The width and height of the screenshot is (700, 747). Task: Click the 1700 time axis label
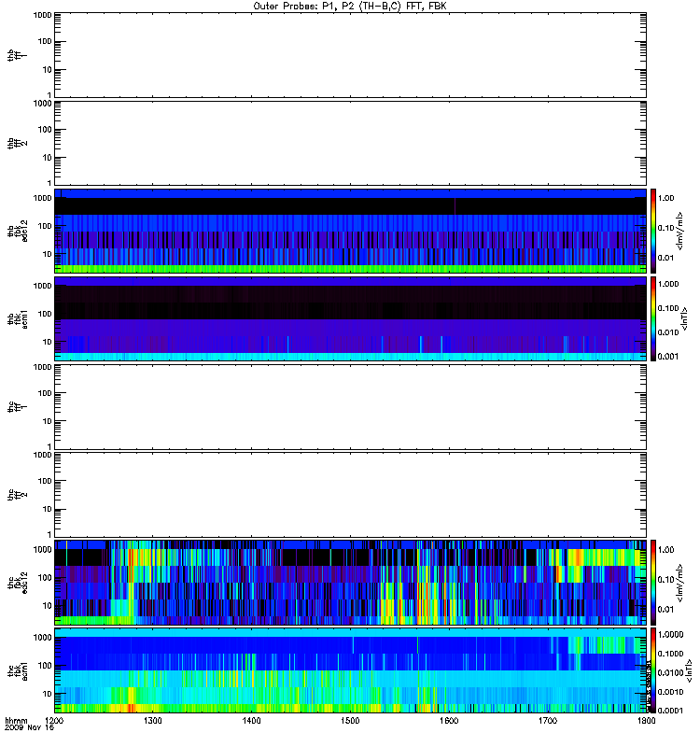click(x=548, y=721)
